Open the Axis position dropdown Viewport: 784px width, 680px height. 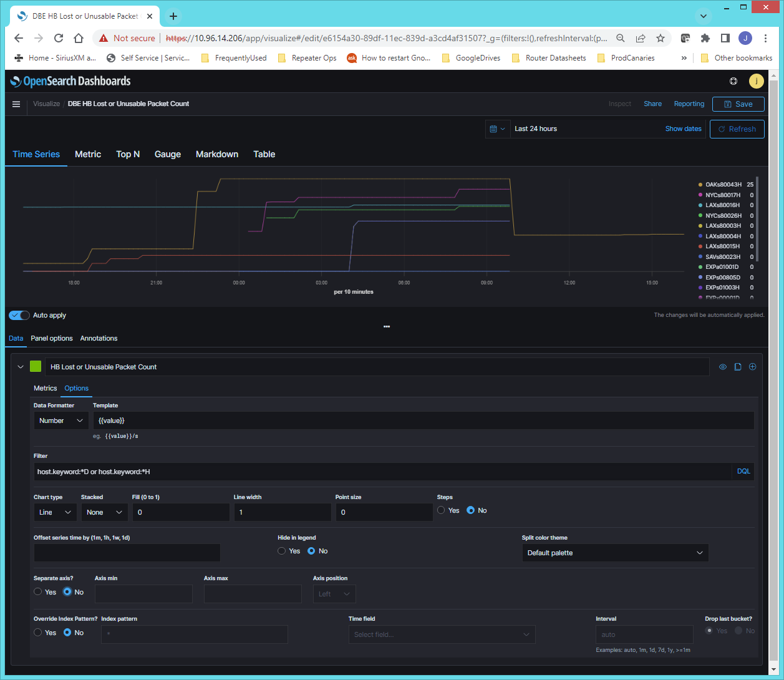click(334, 594)
